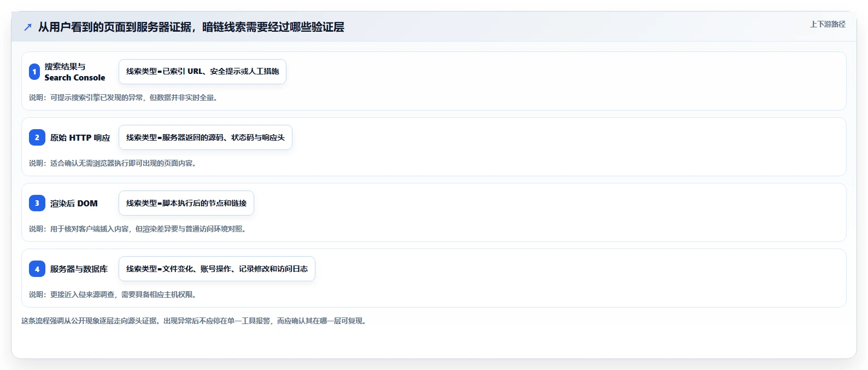The height and width of the screenshot is (370, 868).
Task: Click the 搜索结果与 Search Console title
Action: 75,72
